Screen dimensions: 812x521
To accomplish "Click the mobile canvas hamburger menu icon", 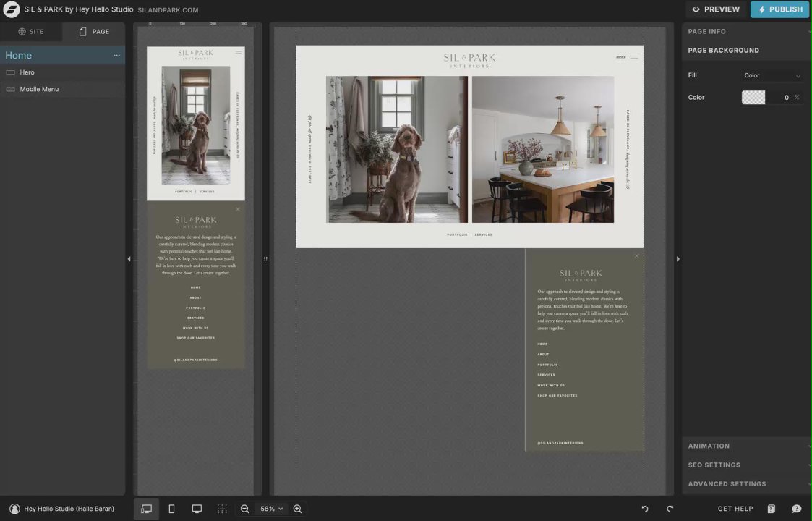I will pos(238,52).
